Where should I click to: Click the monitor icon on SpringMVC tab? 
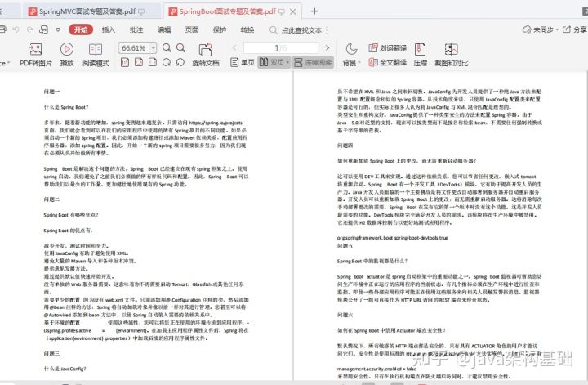[x=141, y=12]
